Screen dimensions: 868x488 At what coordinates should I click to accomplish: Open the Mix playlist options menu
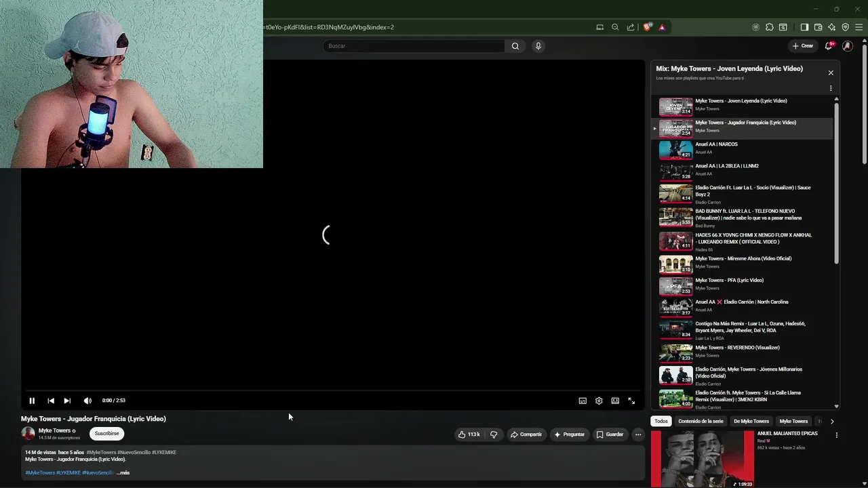point(831,88)
